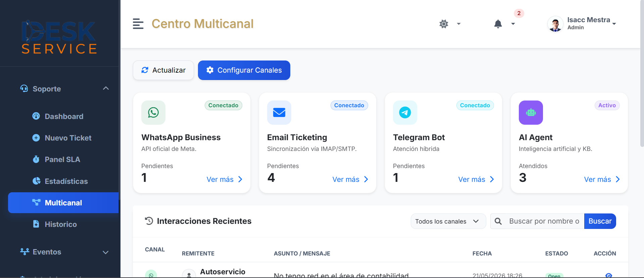Expand the Eventos sidebar section

tap(106, 252)
